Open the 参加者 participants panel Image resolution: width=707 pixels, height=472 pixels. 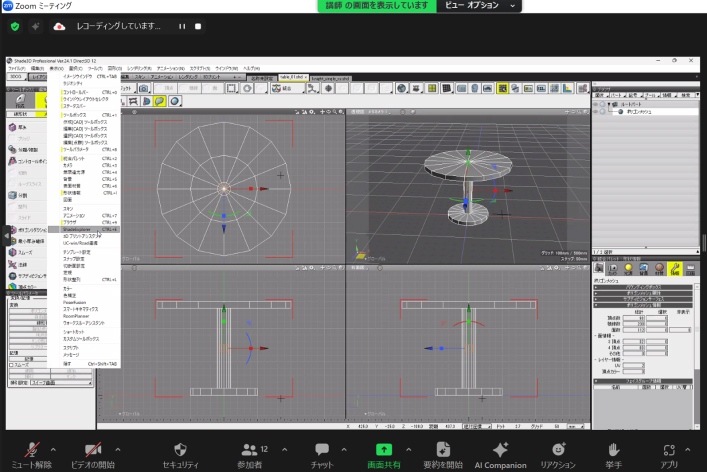[250, 455]
